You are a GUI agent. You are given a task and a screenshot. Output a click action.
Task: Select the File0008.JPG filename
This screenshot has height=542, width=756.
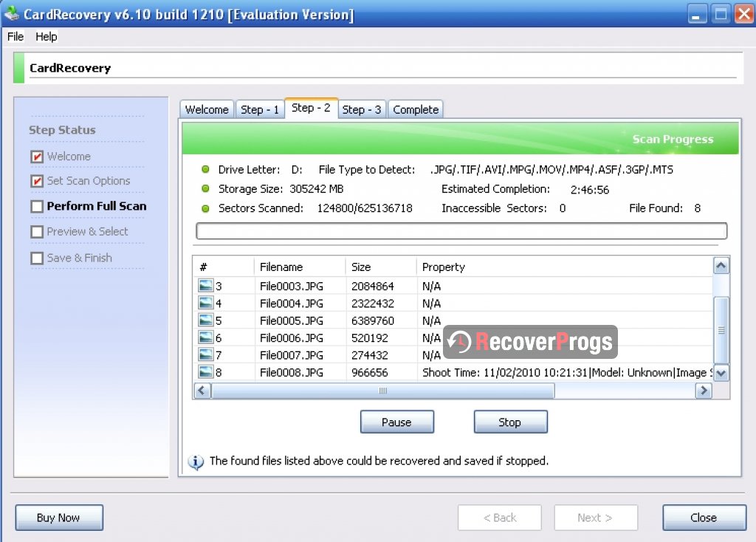coord(291,373)
